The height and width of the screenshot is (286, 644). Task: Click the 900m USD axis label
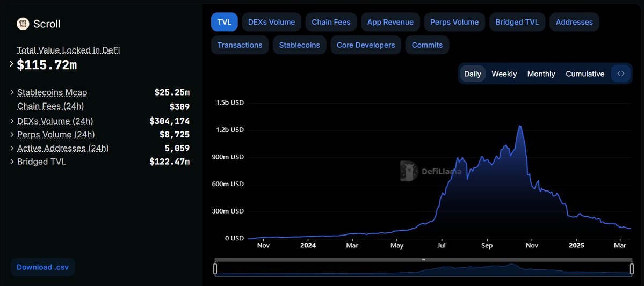coord(227,157)
